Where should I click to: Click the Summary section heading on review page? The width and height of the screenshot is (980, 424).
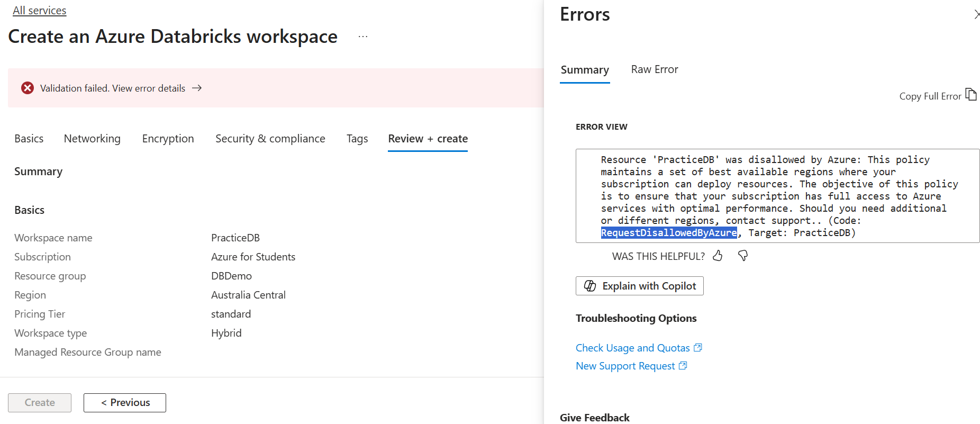pos(38,172)
